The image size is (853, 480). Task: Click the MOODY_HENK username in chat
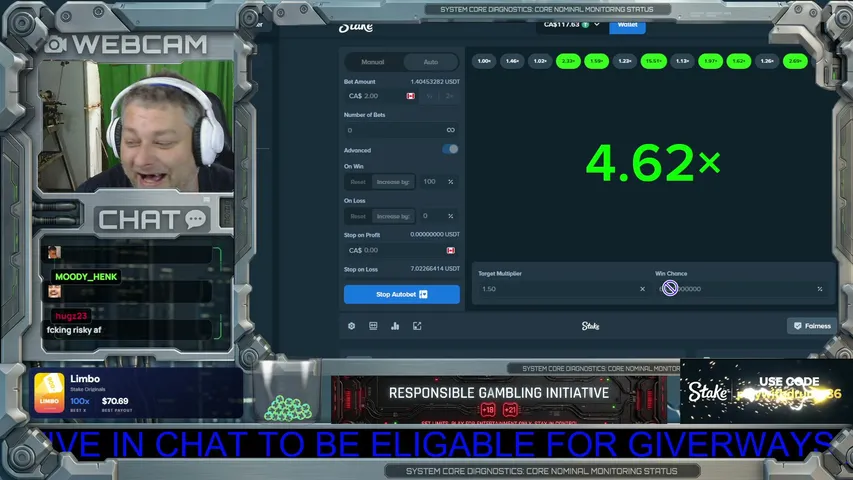pyautogui.click(x=86, y=276)
